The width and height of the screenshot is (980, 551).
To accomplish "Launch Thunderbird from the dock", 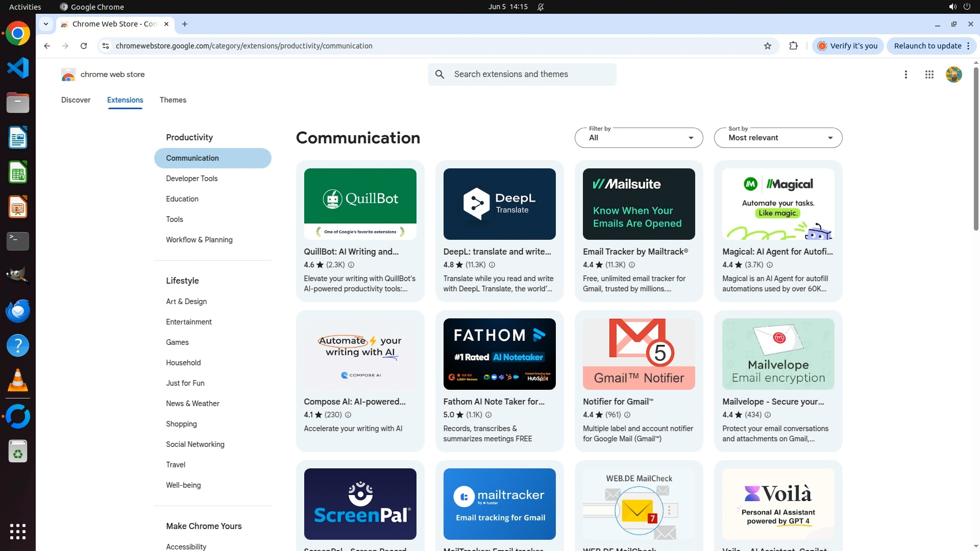I will tap(18, 311).
